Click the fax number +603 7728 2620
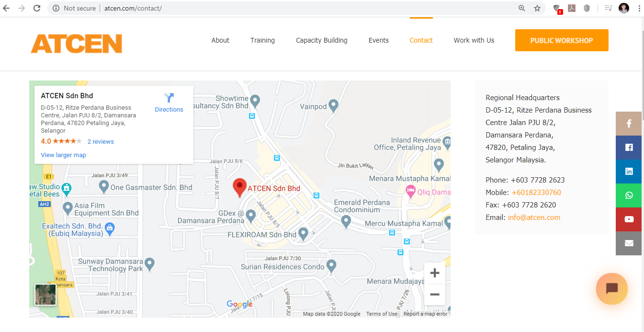This screenshot has width=644, height=332. pyautogui.click(x=529, y=205)
